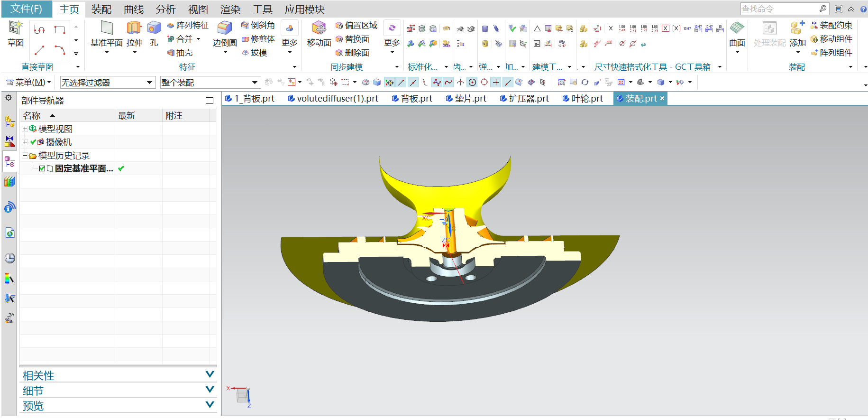Click the 边倒圆 edge blend icon
The height and width of the screenshot is (420, 868).
[x=224, y=28]
